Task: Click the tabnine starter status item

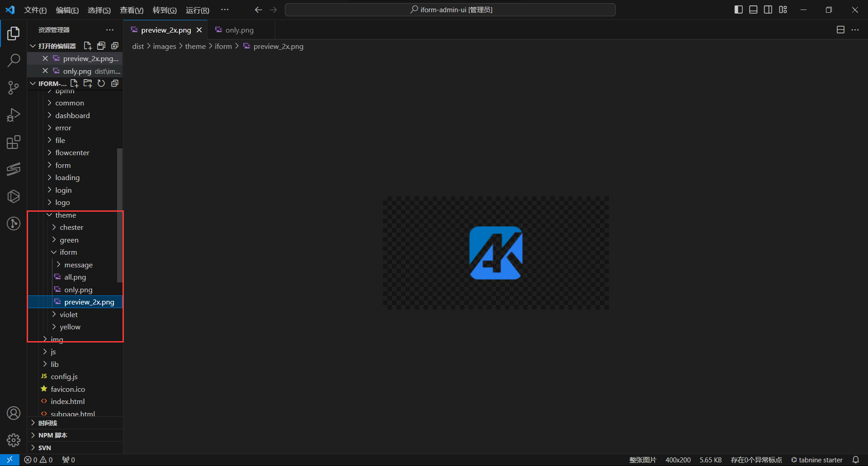Action: pyautogui.click(x=816, y=460)
